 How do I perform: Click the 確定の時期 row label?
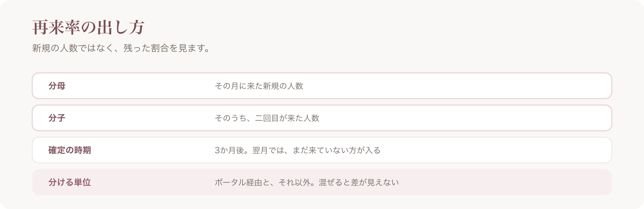pyautogui.click(x=70, y=150)
